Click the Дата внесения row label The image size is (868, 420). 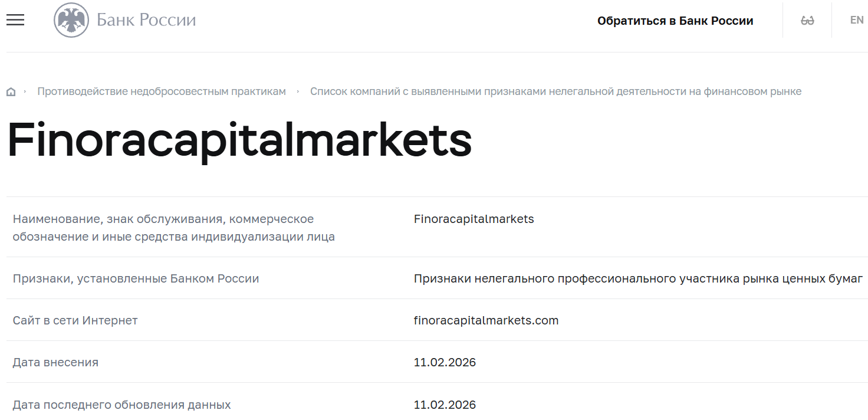[x=56, y=362]
